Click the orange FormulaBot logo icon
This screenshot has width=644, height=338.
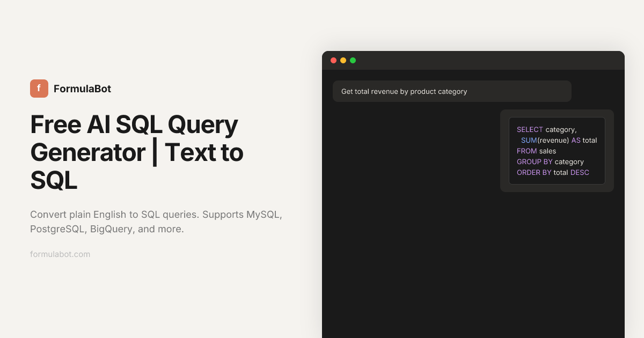(x=39, y=89)
